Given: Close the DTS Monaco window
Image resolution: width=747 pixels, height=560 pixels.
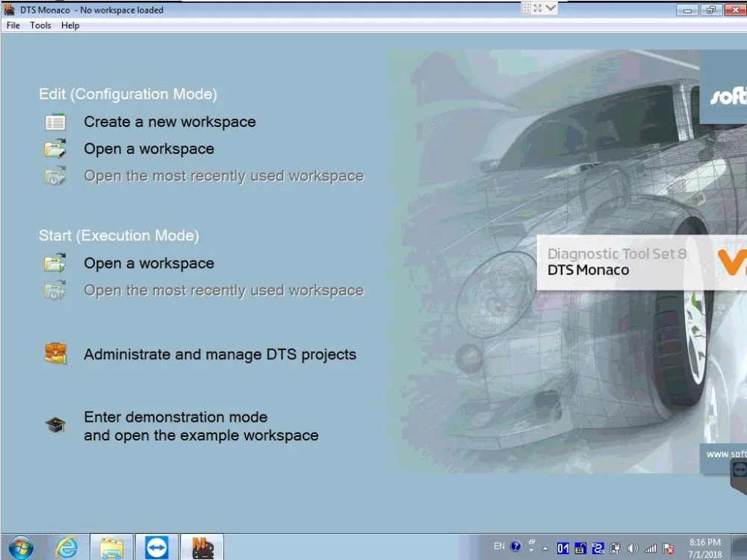Looking at the screenshot, I should 735,10.
